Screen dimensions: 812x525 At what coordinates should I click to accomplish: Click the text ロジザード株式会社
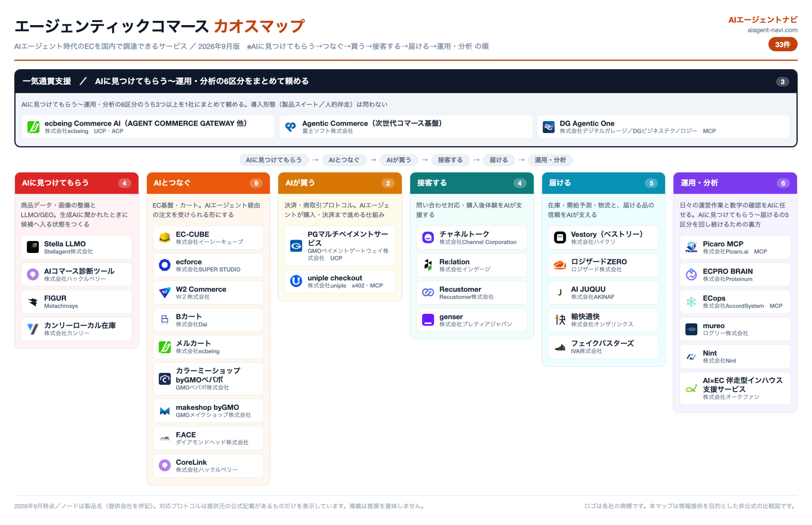point(596,269)
